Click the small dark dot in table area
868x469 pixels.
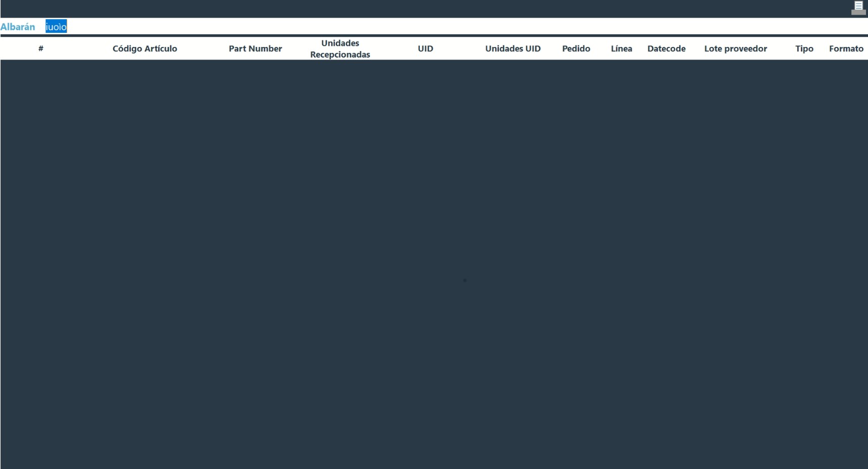465,280
